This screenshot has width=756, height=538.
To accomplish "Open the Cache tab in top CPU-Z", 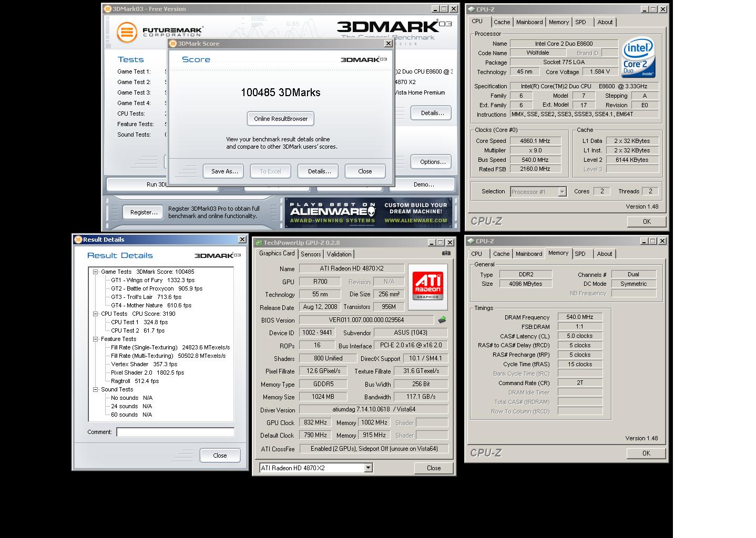I will 502,22.
